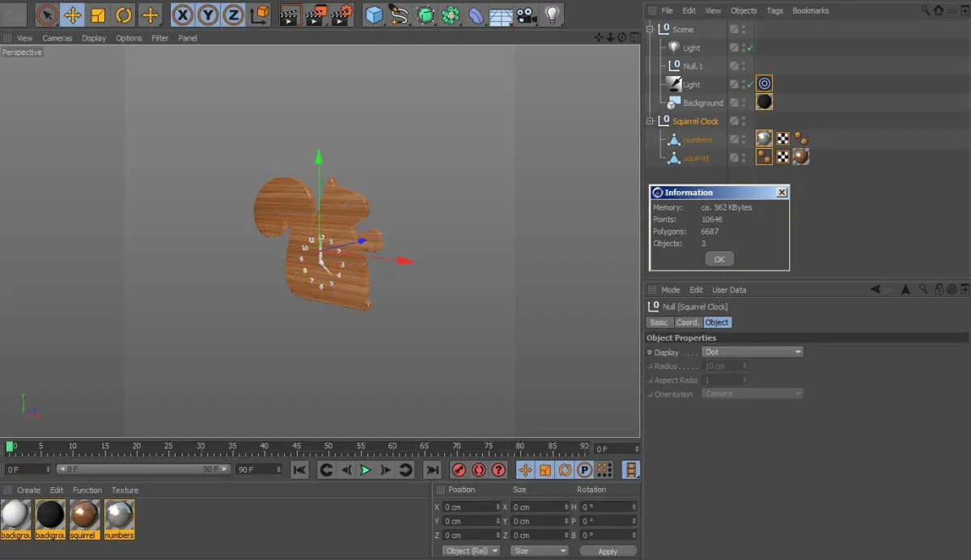The height and width of the screenshot is (560, 971).
Task: Activate the Move tool in top toolbar
Action: [73, 15]
